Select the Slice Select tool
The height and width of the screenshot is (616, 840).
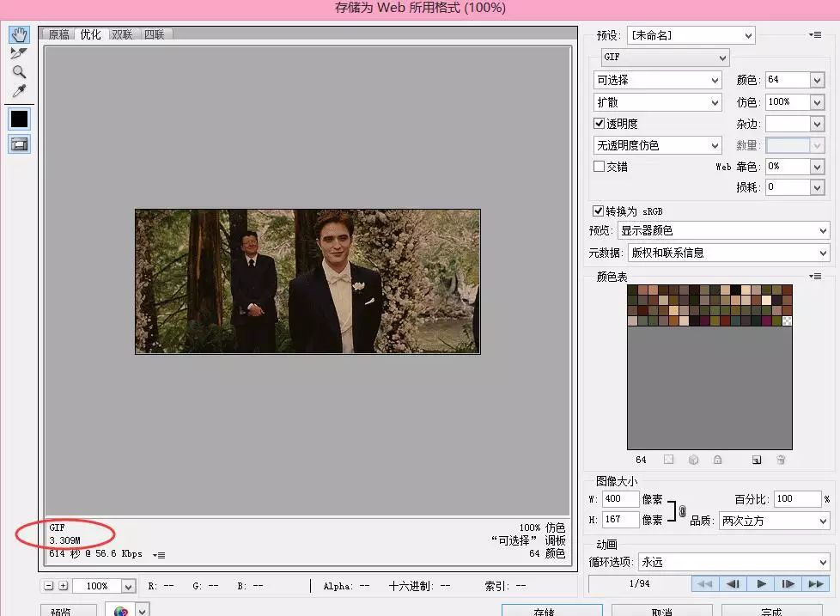18,53
